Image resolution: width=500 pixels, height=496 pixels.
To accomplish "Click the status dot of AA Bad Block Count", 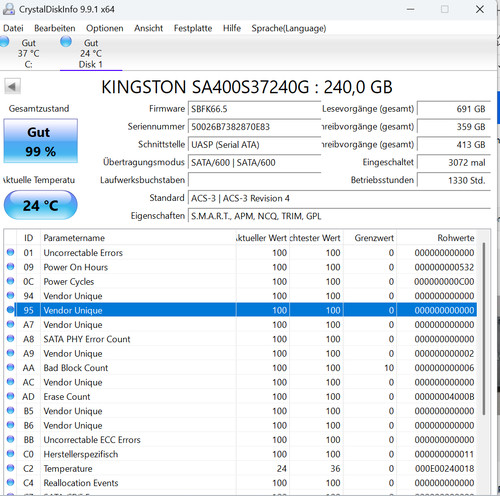I will (x=10, y=367).
